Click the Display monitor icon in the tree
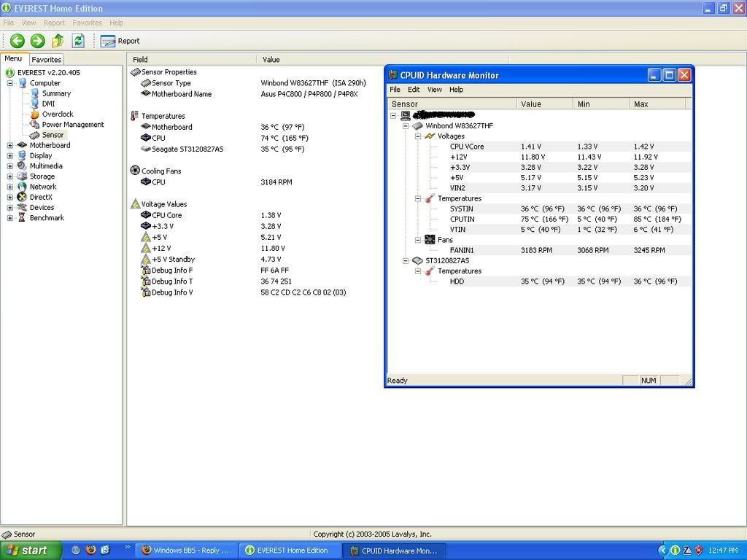The width and height of the screenshot is (747, 560). point(22,156)
